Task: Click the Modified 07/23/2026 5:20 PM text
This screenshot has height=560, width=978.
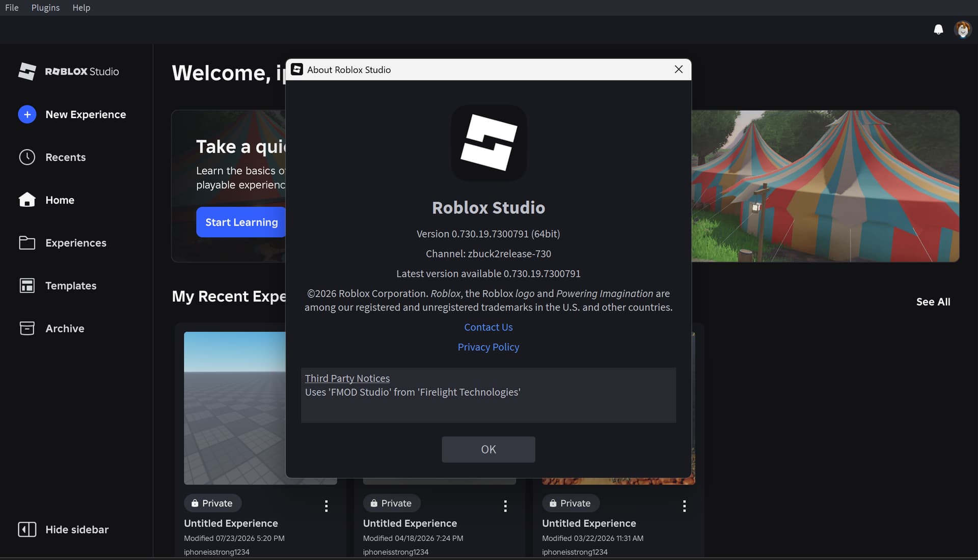Action: 234,538
